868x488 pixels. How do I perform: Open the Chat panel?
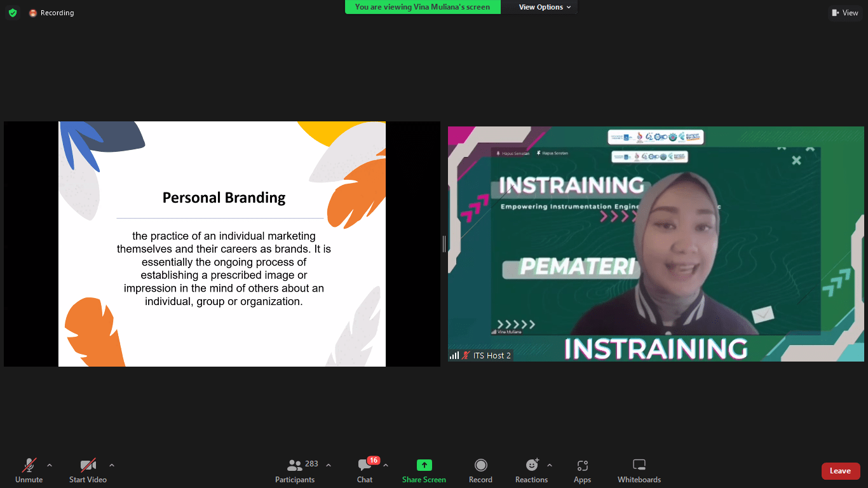365,471
